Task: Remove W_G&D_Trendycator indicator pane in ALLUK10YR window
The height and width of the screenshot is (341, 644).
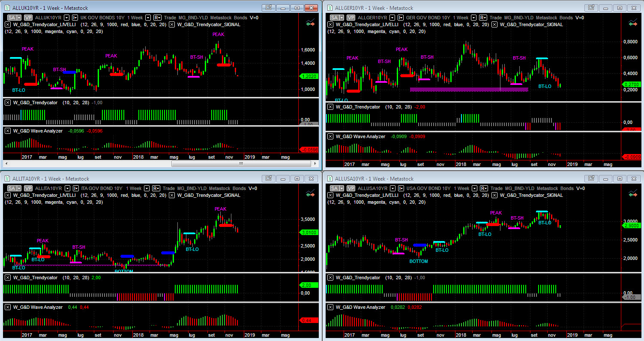Action: pos(7,103)
